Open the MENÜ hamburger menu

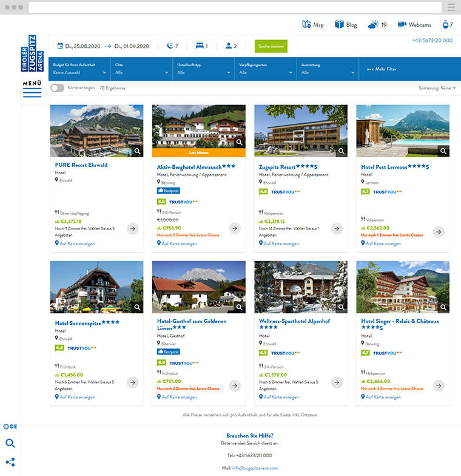coord(32,89)
